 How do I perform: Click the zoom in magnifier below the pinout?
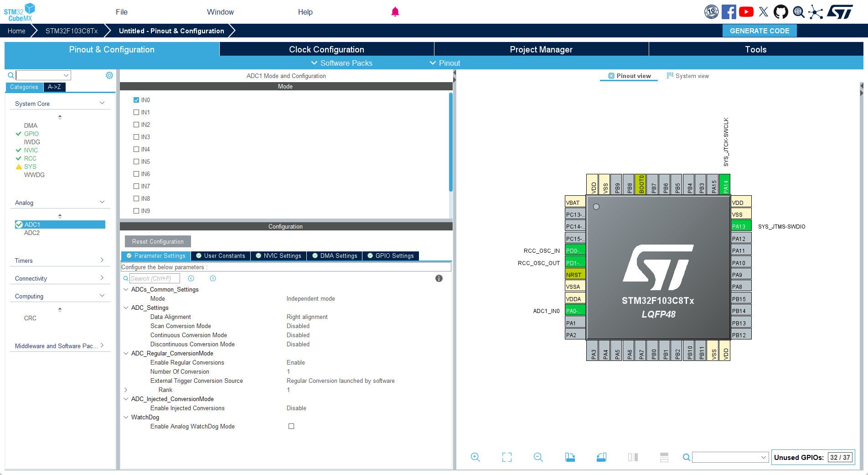[x=475, y=457]
